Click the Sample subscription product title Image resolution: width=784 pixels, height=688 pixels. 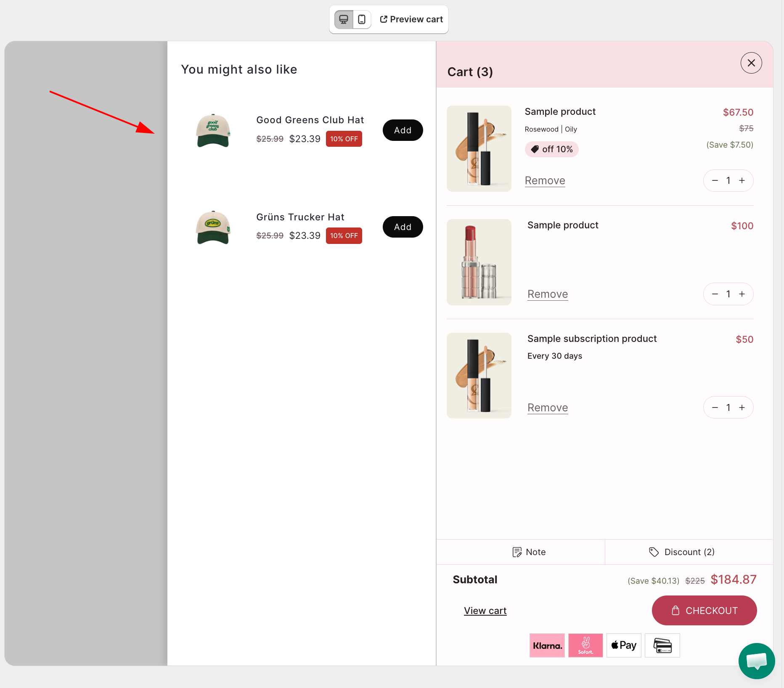[592, 339]
